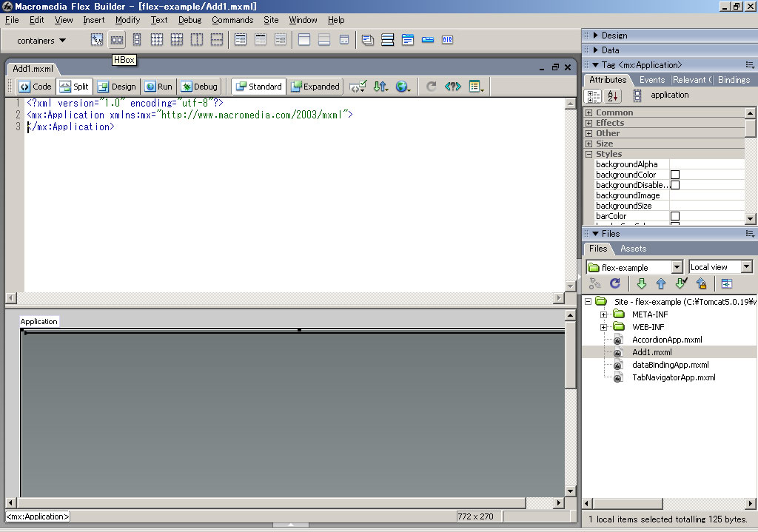This screenshot has height=532, width=758.
Task: Select AccordionApp.mxml in the file tree
Action: [x=667, y=340]
